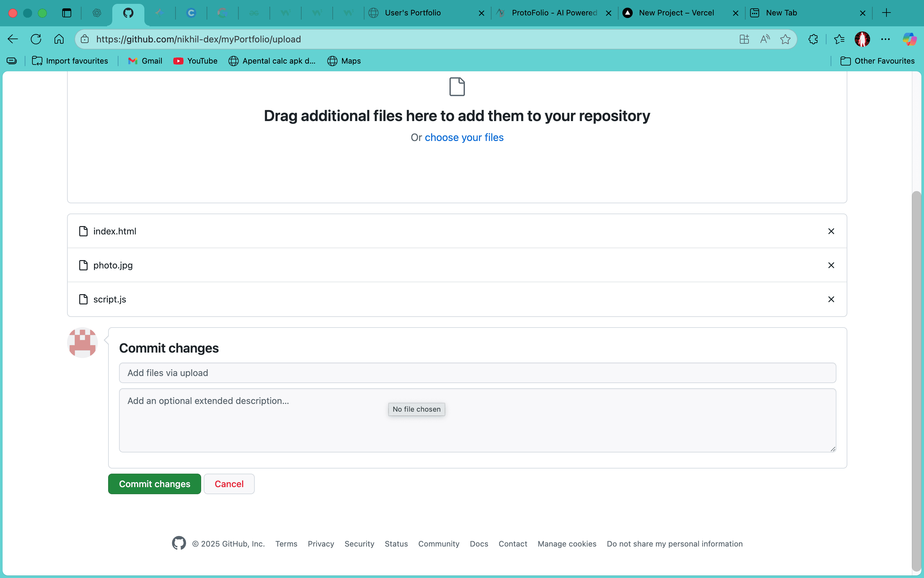
Task: Switch to the ChatGPT pinned tab
Action: tap(97, 13)
